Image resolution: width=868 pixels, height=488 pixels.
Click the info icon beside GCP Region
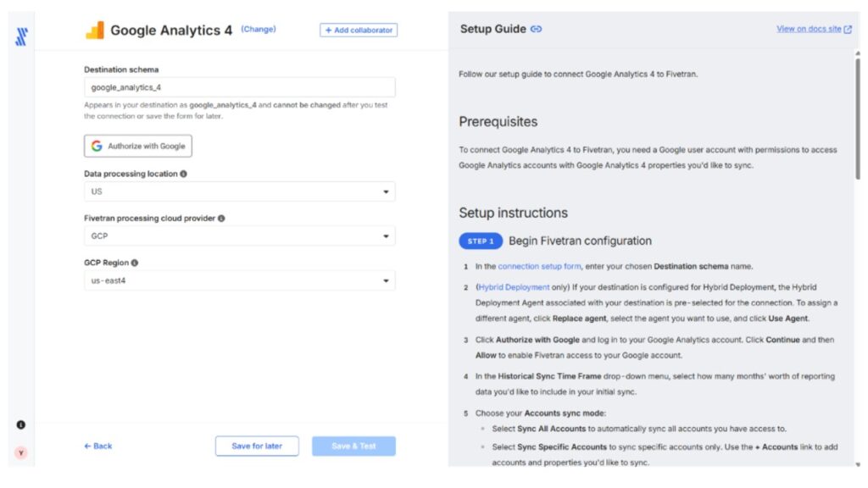point(135,263)
